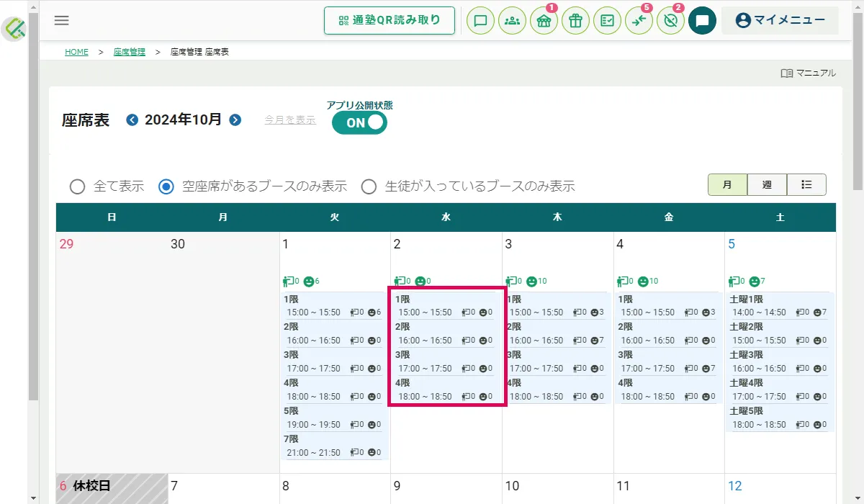Go to the previous month
The height and width of the screenshot is (504, 864).
(132, 120)
